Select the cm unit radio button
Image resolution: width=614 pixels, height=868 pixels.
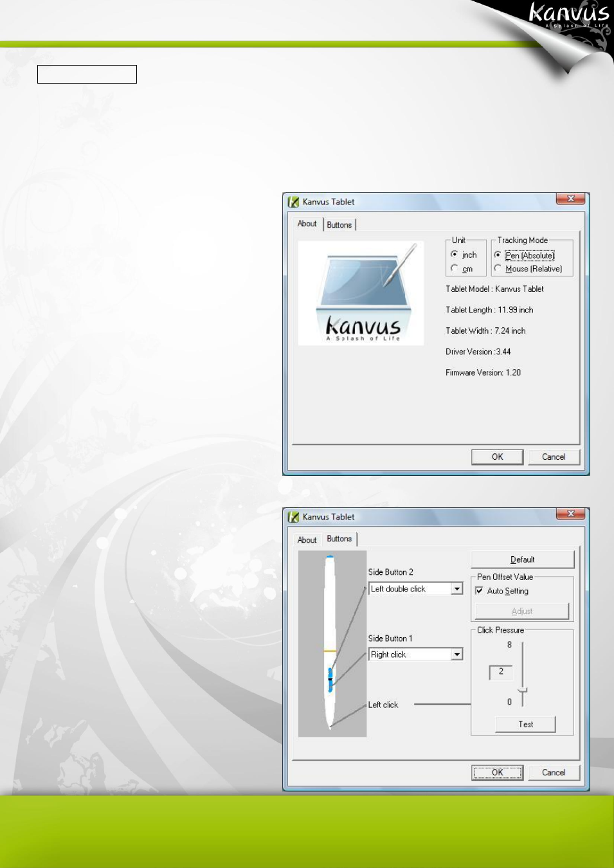(x=455, y=269)
